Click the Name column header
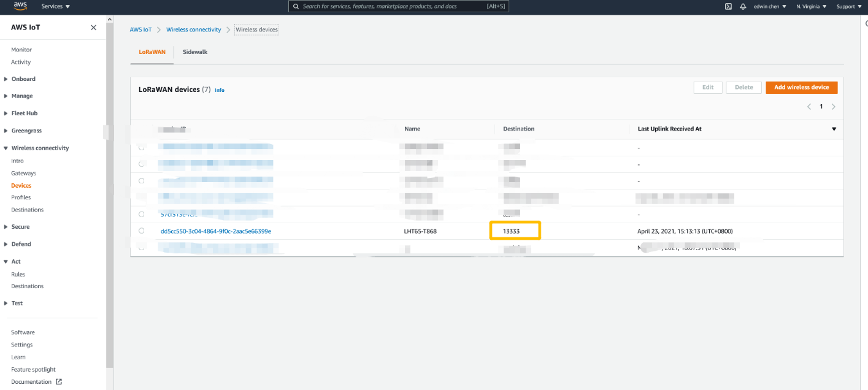The width and height of the screenshot is (868, 390). (x=412, y=129)
